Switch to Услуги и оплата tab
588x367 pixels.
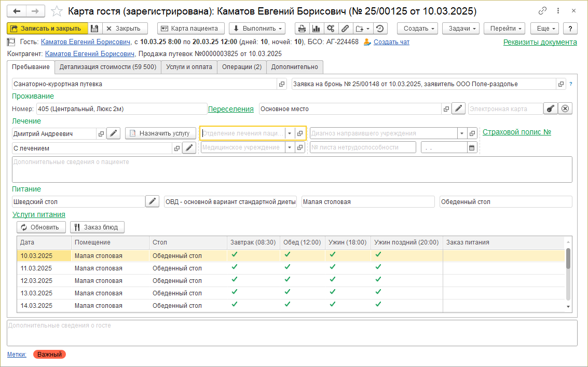pos(189,66)
